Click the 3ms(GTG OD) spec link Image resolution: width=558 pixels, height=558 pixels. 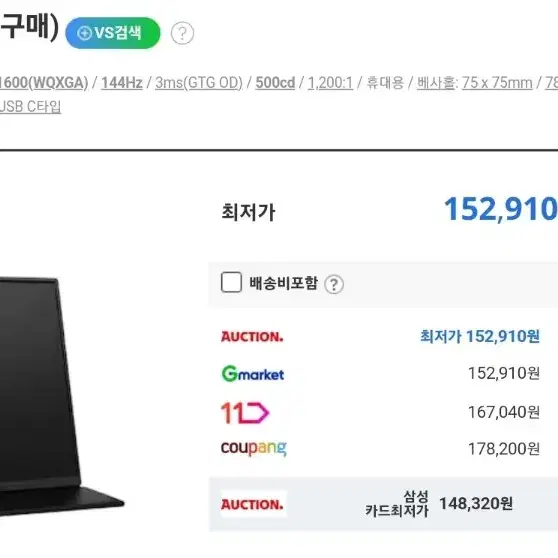click(x=199, y=83)
